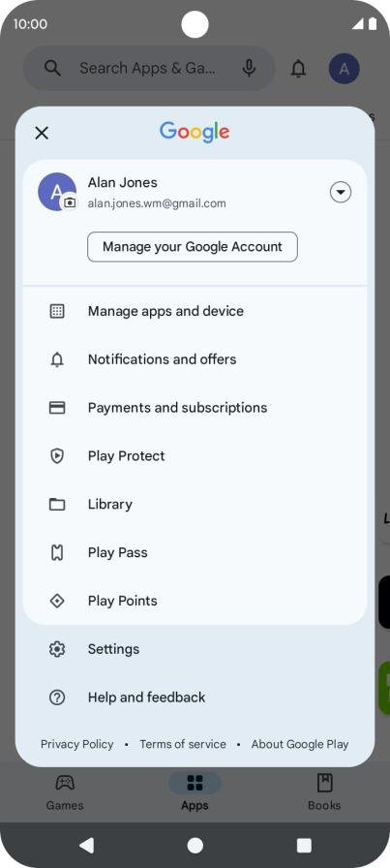
Task: Switch to the Books tab
Action: (324, 792)
